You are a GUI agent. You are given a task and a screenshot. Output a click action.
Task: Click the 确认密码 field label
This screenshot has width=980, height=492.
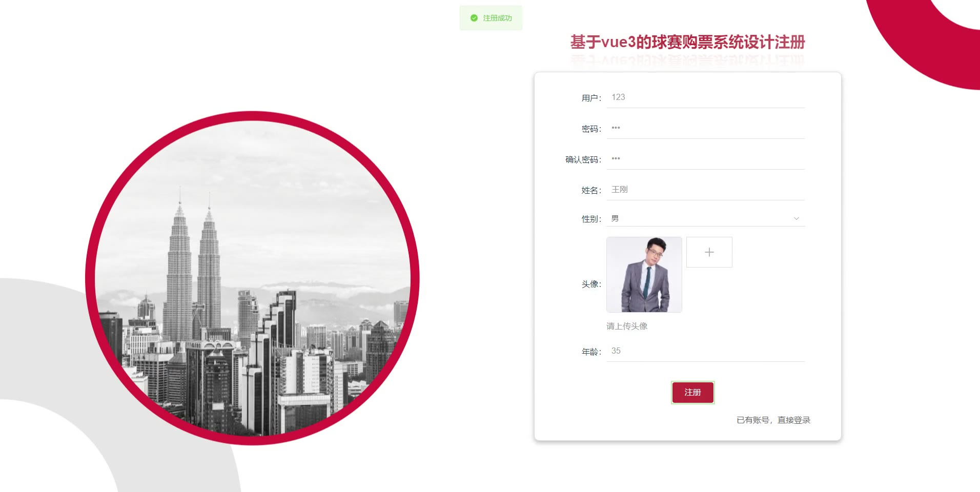tap(583, 159)
